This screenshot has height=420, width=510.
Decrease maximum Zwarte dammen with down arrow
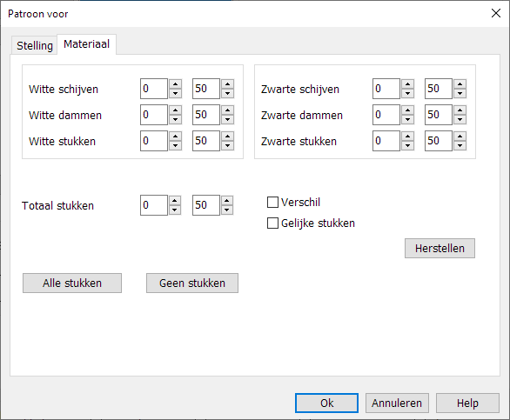click(x=460, y=119)
